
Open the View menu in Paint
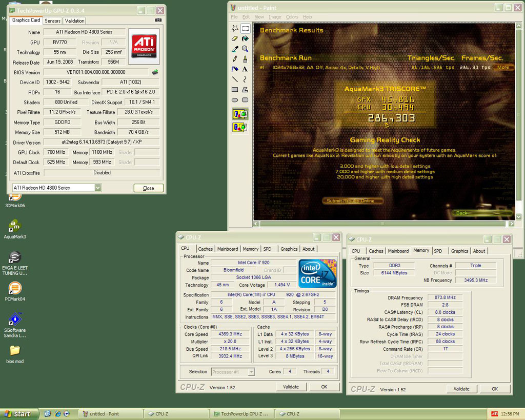pyautogui.click(x=259, y=17)
